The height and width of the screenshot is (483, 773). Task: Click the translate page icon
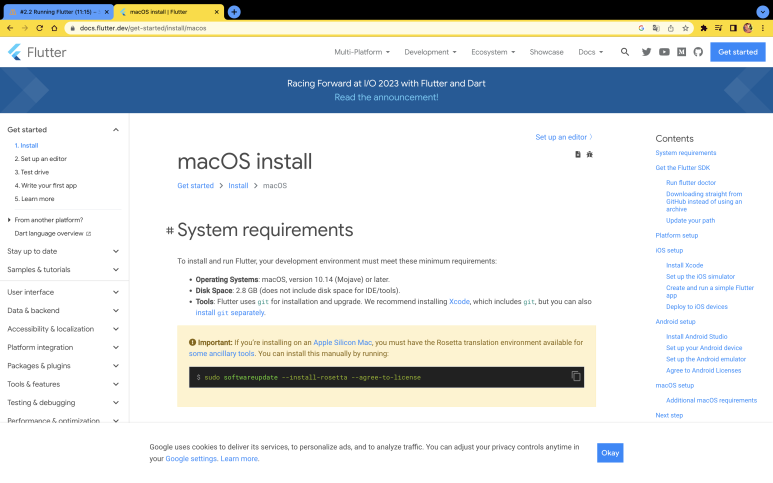[x=656, y=28]
